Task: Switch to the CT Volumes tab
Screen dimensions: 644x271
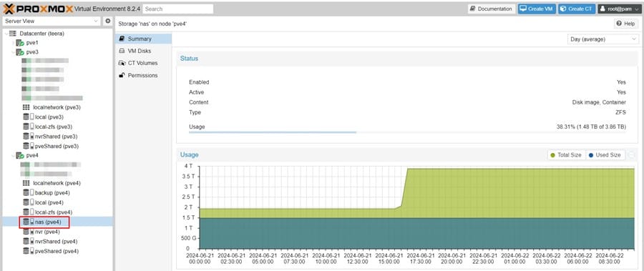Action: tap(143, 63)
